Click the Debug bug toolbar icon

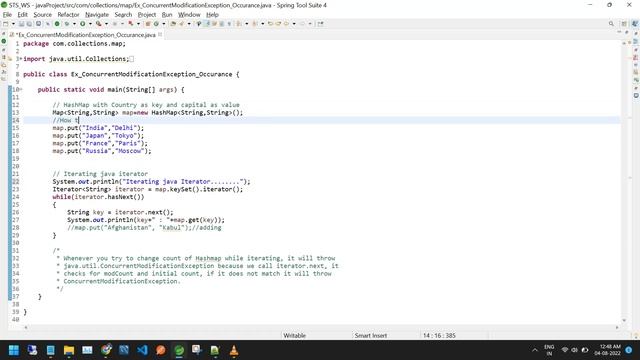click(x=67, y=24)
